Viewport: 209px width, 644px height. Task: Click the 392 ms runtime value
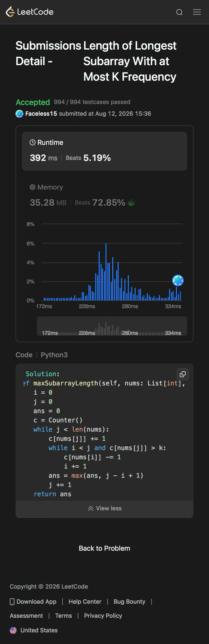[44, 158]
